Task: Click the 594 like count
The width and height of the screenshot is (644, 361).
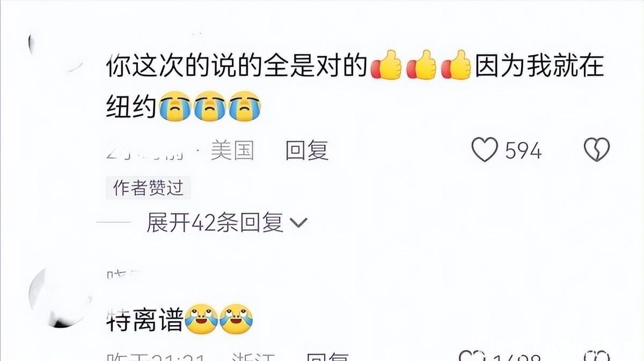Action: pyautogui.click(x=523, y=151)
